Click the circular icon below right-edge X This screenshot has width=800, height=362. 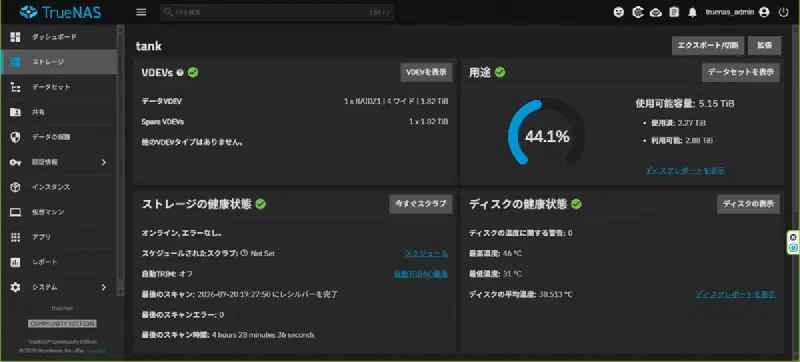pyautogui.click(x=793, y=248)
